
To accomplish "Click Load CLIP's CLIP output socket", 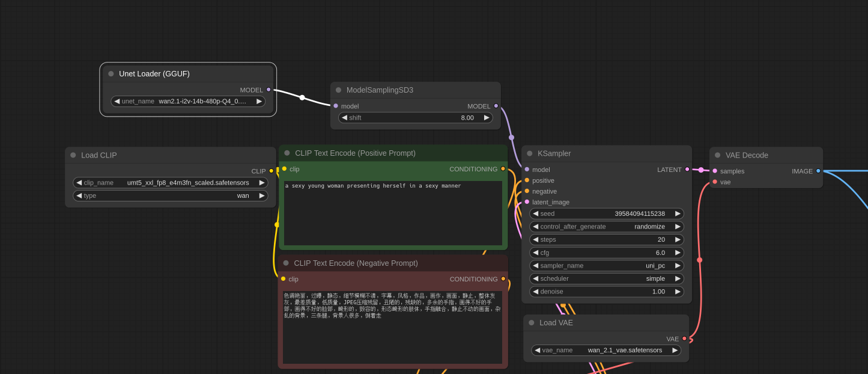I will pos(272,171).
